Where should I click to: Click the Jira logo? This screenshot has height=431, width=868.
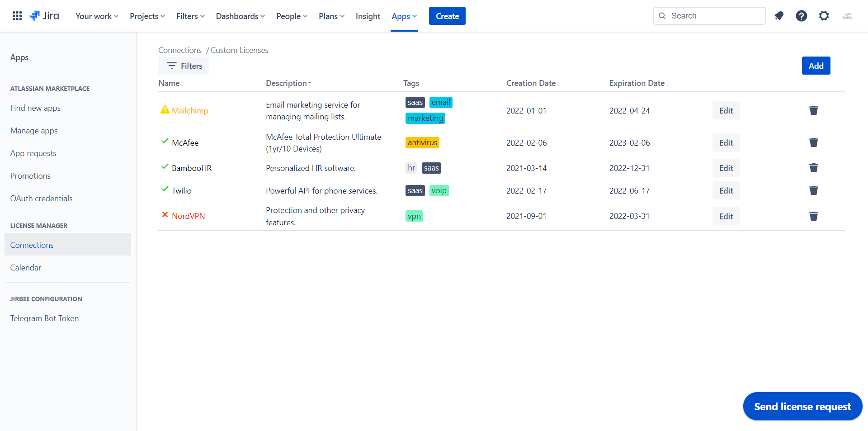[x=44, y=15]
